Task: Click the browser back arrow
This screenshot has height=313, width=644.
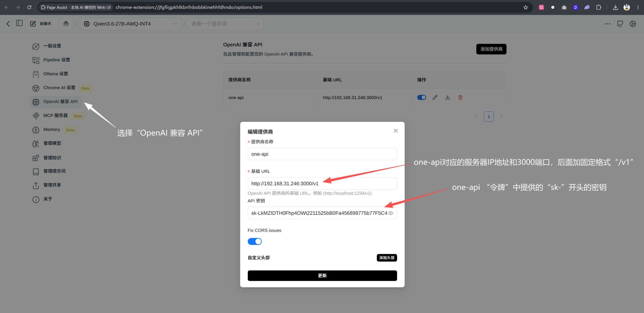Action: click(x=7, y=7)
